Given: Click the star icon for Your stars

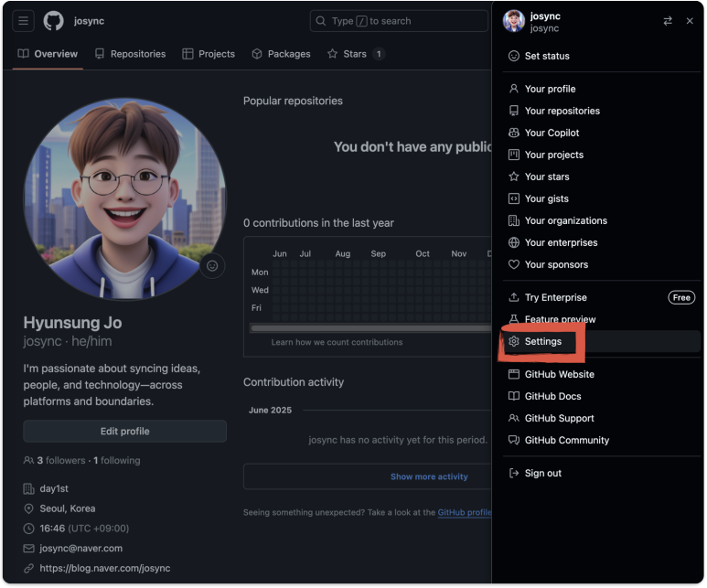Looking at the screenshot, I should [x=514, y=176].
